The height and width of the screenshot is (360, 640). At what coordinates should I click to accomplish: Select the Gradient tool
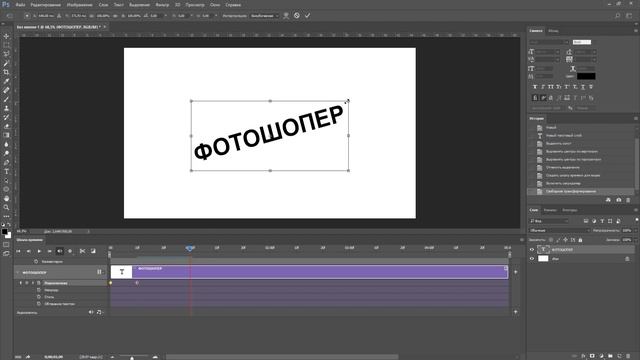6,135
